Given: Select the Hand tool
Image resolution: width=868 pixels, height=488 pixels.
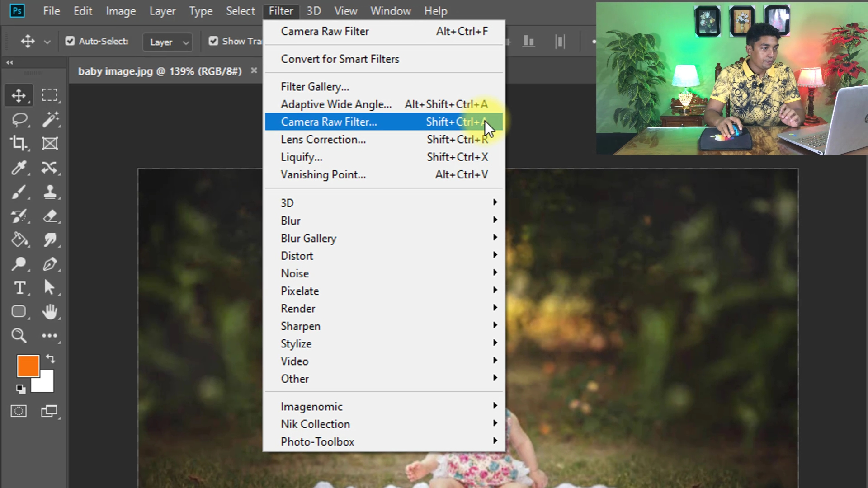Looking at the screenshot, I should 50,312.
